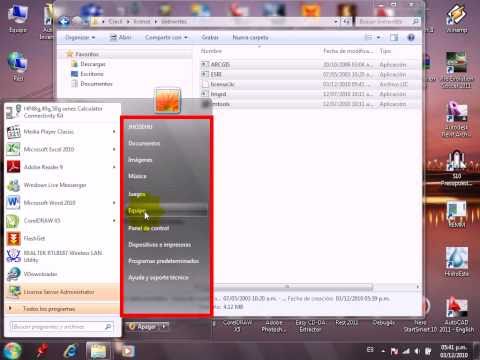Open the view options dropdown arrow
Image resolution: width=480 pixels, height=360 pixels.
tap(378, 37)
